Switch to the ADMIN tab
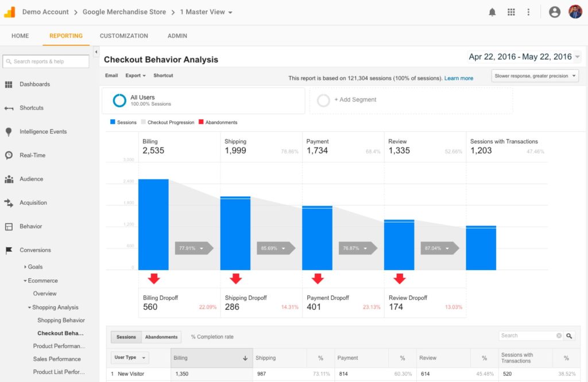The height and width of the screenshot is (382, 588). [177, 36]
